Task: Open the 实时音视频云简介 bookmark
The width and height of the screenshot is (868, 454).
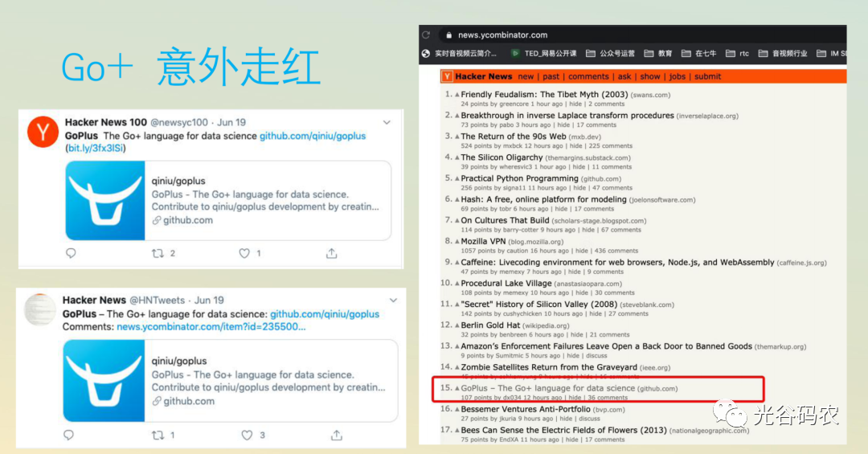Action: click(460, 54)
